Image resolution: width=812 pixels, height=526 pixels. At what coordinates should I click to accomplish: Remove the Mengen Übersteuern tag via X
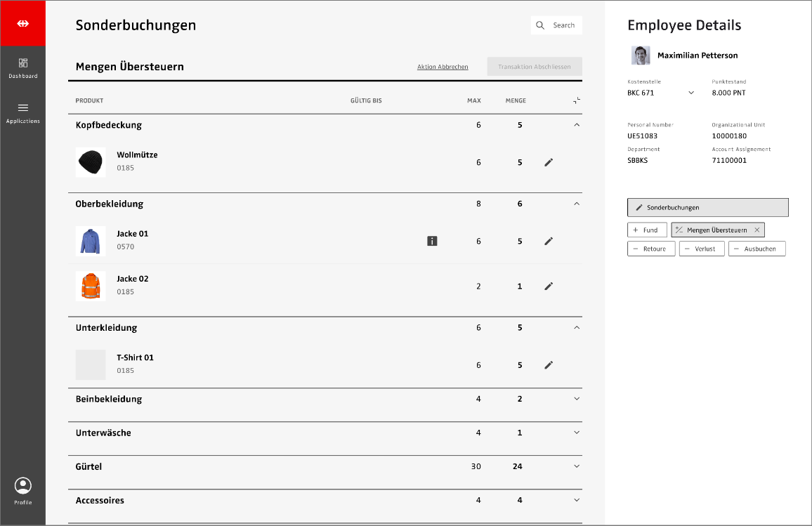(757, 230)
